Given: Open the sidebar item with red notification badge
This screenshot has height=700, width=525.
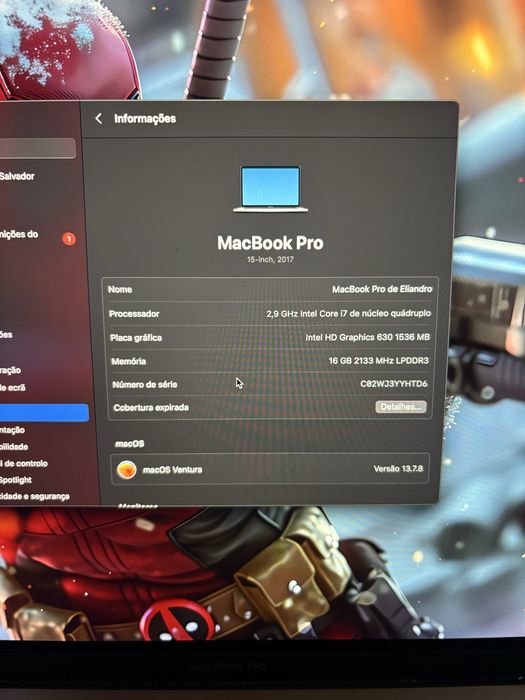Looking at the screenshot, I should click(x=38, y=235).
